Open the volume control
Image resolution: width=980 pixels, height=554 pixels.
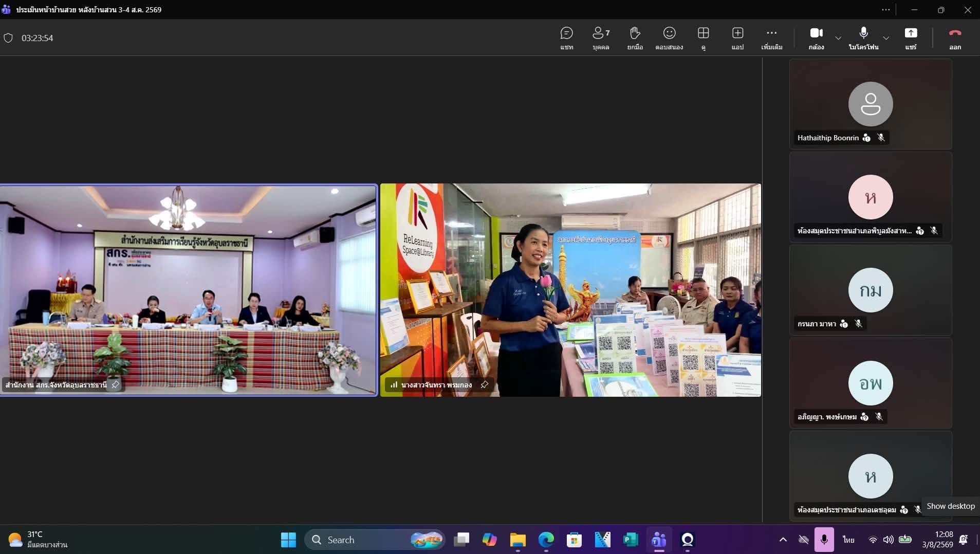tap(888, 540)
